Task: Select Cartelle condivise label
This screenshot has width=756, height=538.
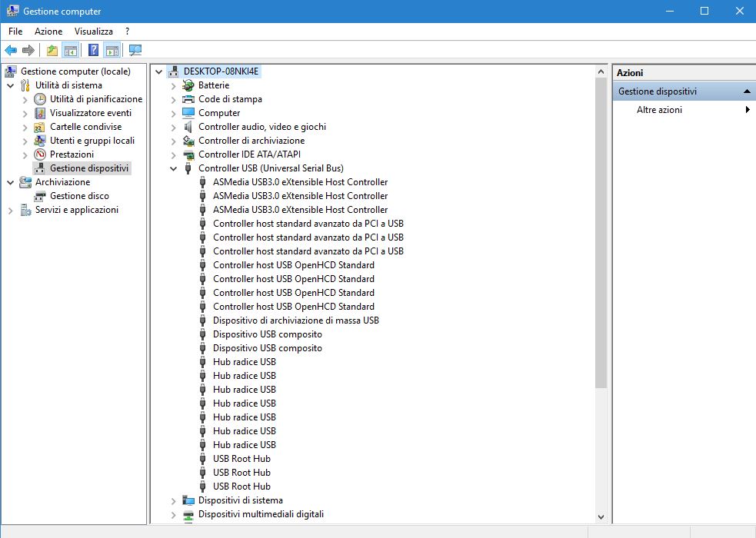Action: click(x=86, y=127)
